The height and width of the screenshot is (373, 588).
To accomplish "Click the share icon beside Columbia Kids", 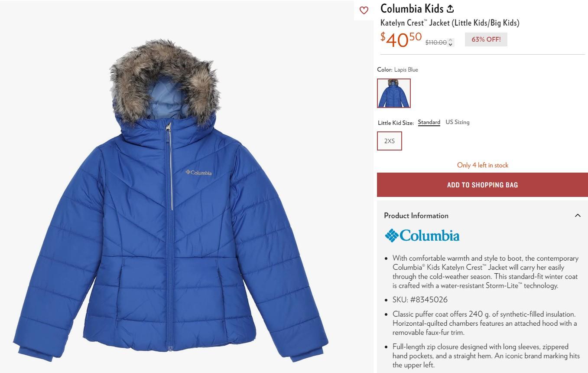I will (x=450, y=8).
